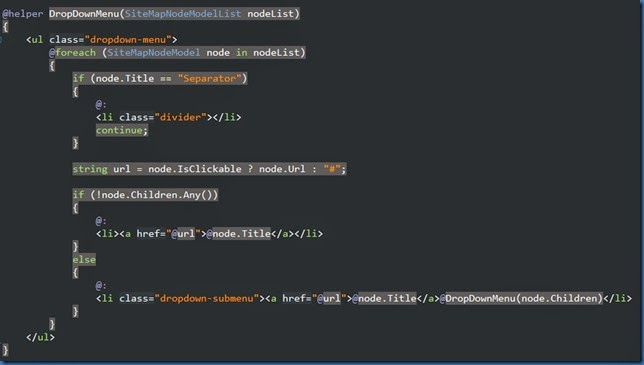This screenshot has height=365, width=644.
Task: Click the "Separator" string literal
Action: click(209, 78)
